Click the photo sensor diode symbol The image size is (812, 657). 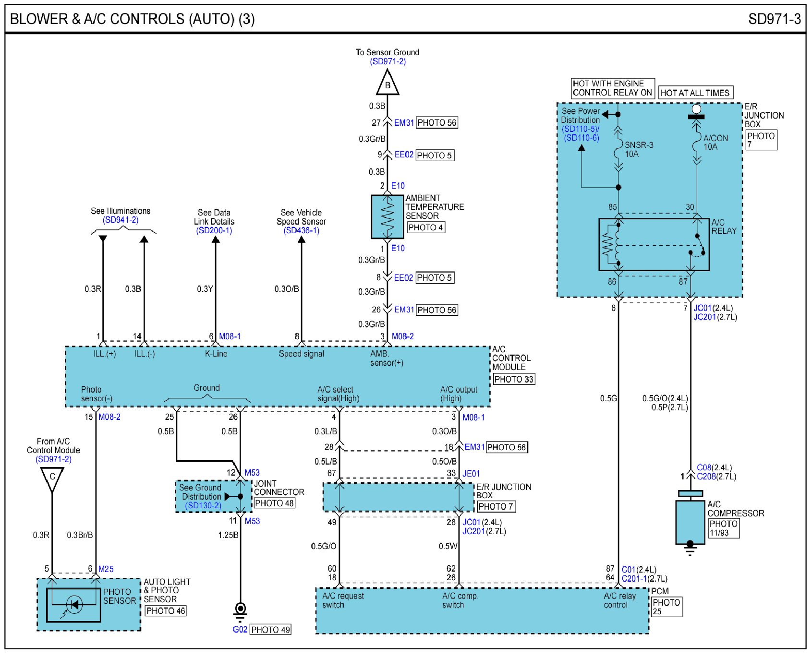click(x=73, y=605)
